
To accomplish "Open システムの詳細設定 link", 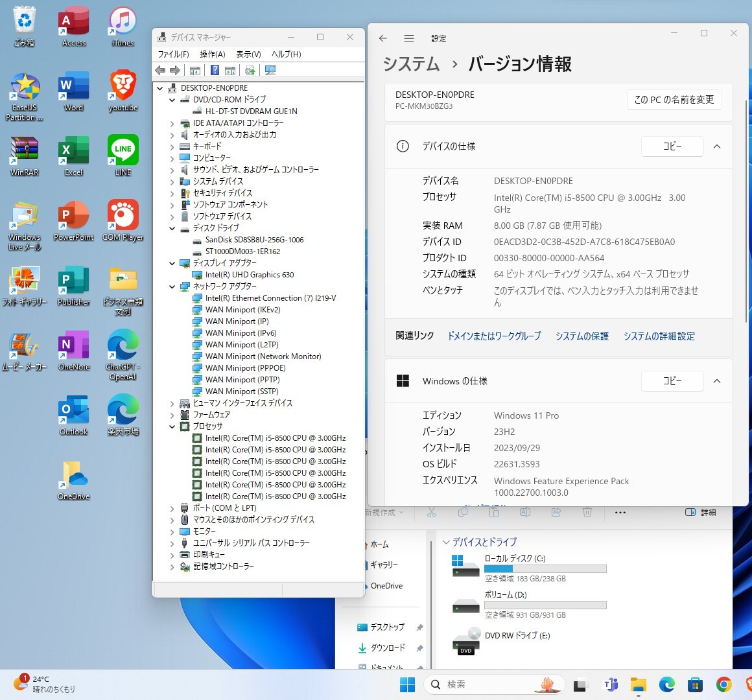I will click(659, 336).
